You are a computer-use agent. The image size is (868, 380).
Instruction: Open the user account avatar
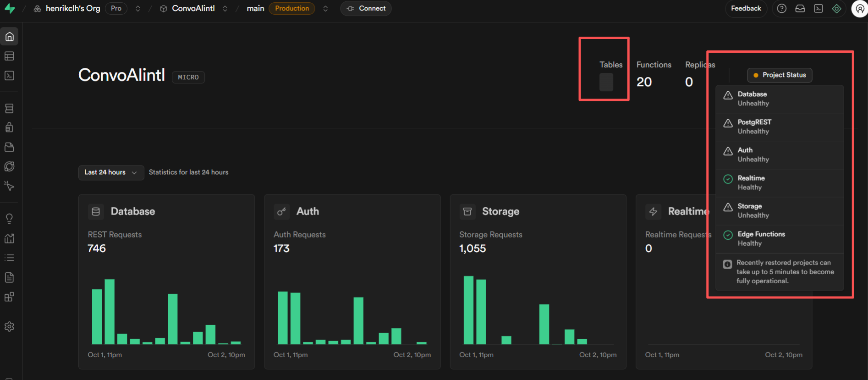pos(859,9)
